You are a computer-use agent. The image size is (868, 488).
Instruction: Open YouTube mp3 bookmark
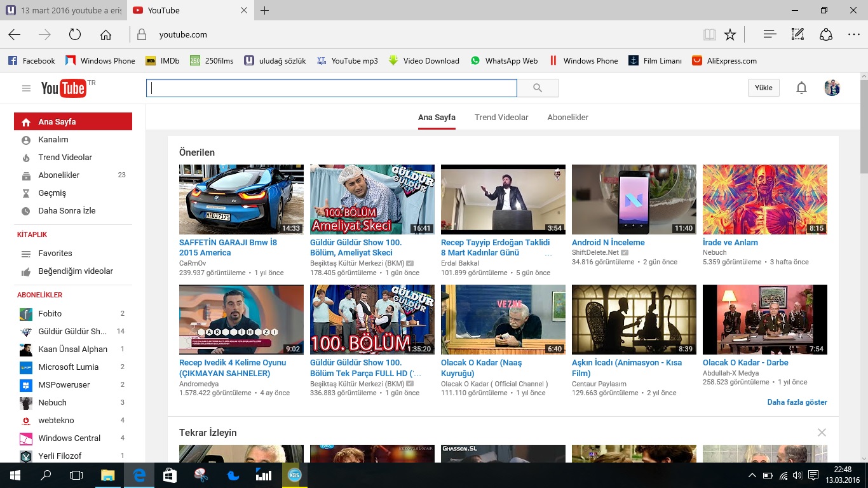pyautogui.click(x=347, y=61)
